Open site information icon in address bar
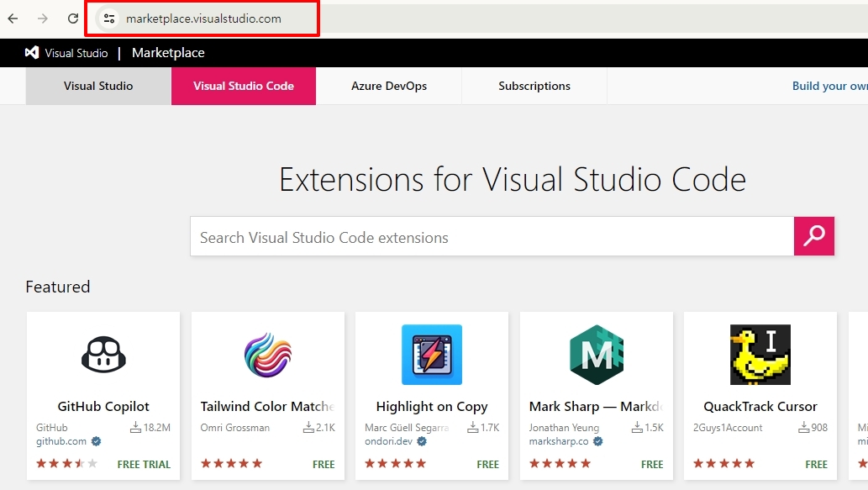This screenshot has width=868, height=490. tap(109, 18)
